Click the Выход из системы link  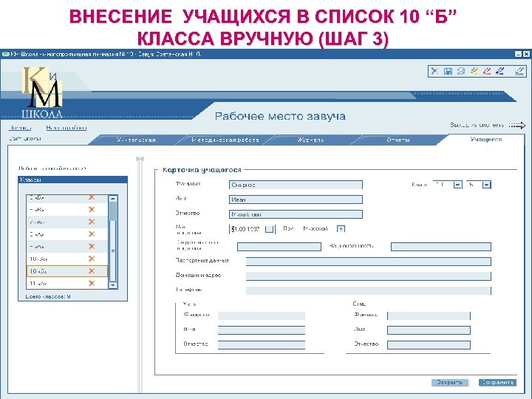[477, 125]
